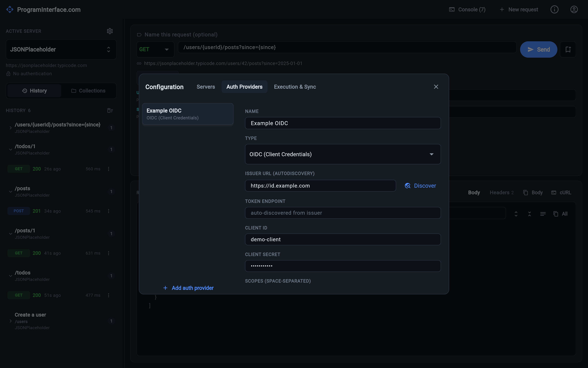Switch to the Collections tab
Viewport: 588px width, 368px height.
tap(88, 91)
